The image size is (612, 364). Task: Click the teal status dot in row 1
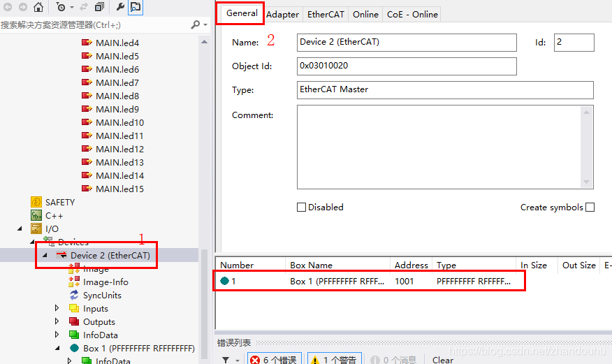click(224, 281)
